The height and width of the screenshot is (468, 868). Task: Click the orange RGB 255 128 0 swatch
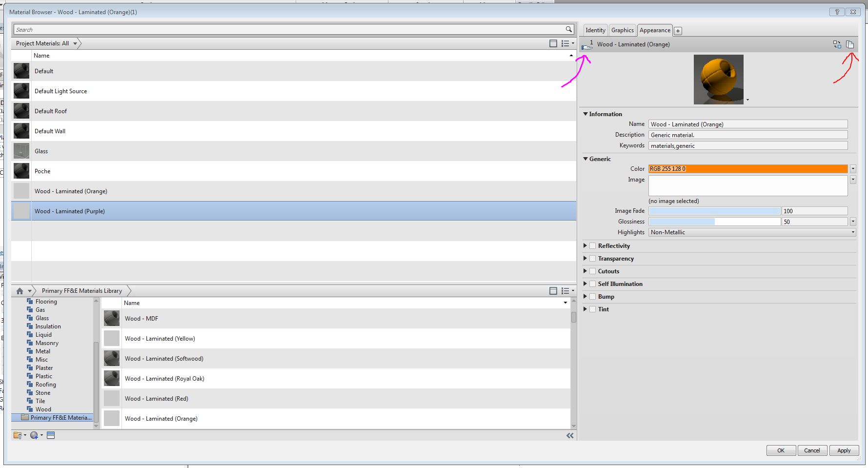click(748, 169)
